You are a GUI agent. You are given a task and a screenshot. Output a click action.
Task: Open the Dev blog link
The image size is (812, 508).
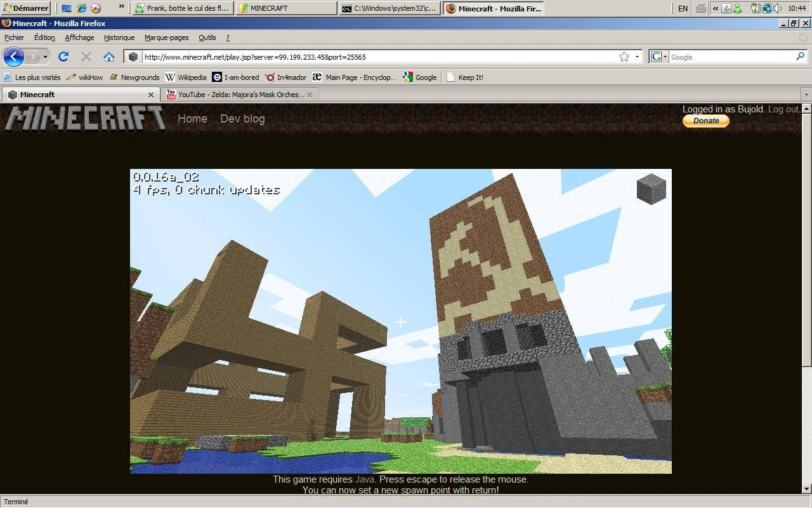242,119
